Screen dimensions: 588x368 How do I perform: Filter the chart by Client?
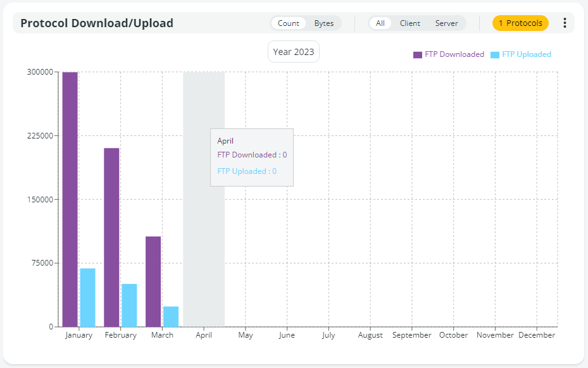point(410,23)
